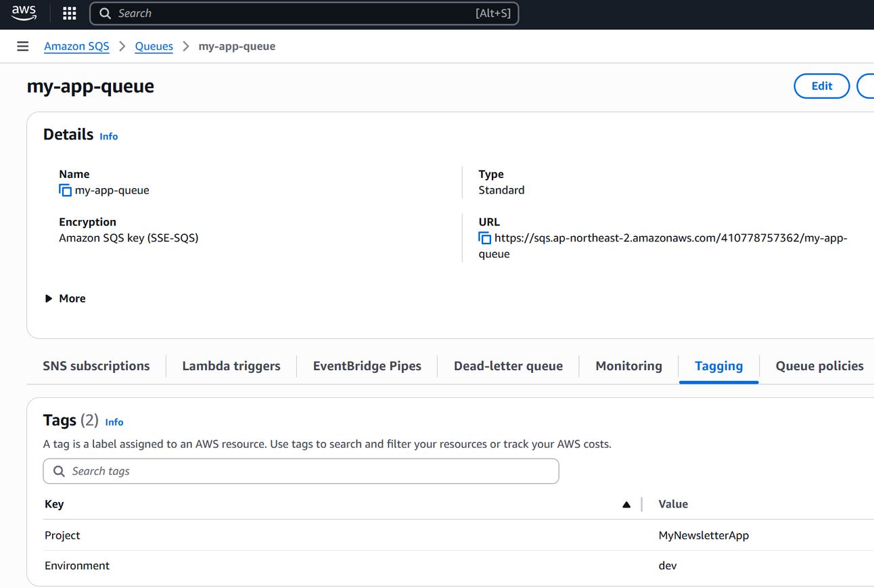This screenshot has width=874, height=588.
Task: Click the queue URL text
Action: coord(663,246)
